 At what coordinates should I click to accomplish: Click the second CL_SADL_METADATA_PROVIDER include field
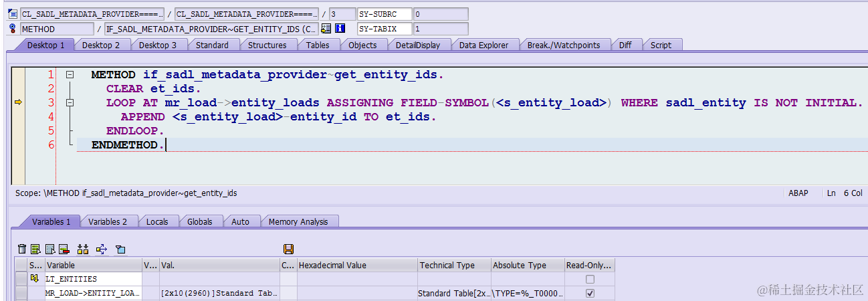246,13
